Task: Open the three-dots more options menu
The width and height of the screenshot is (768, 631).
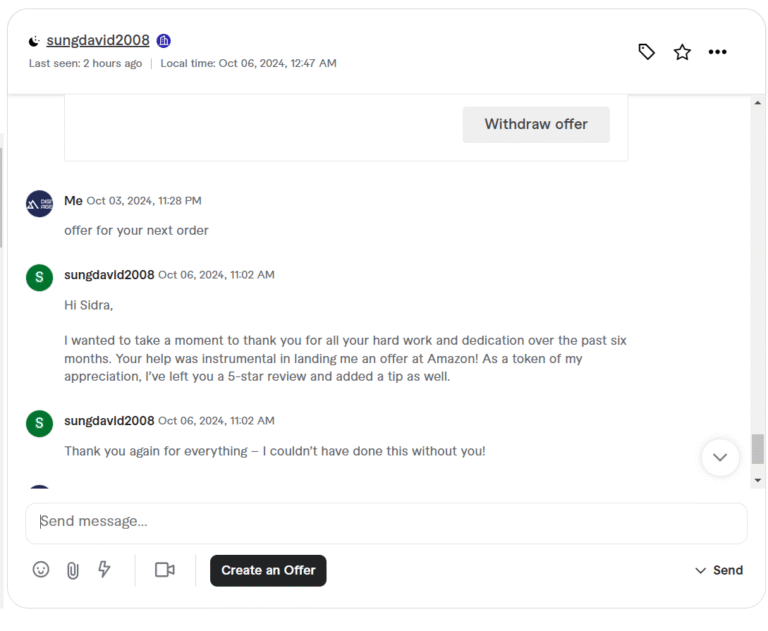Action: [x=717, y=52]
